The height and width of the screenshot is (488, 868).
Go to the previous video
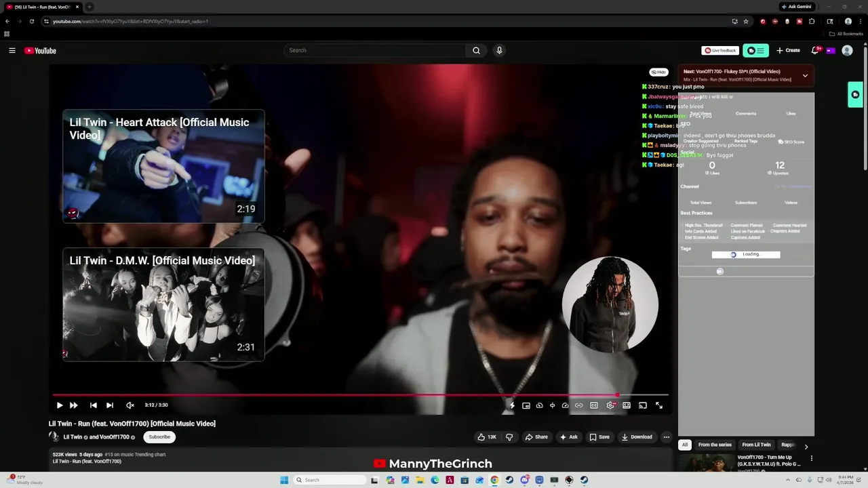(94, 405)
